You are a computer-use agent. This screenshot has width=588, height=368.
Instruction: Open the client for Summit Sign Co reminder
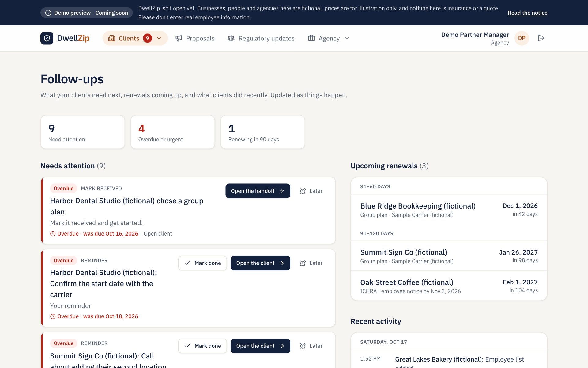click(x=260, y=346)
